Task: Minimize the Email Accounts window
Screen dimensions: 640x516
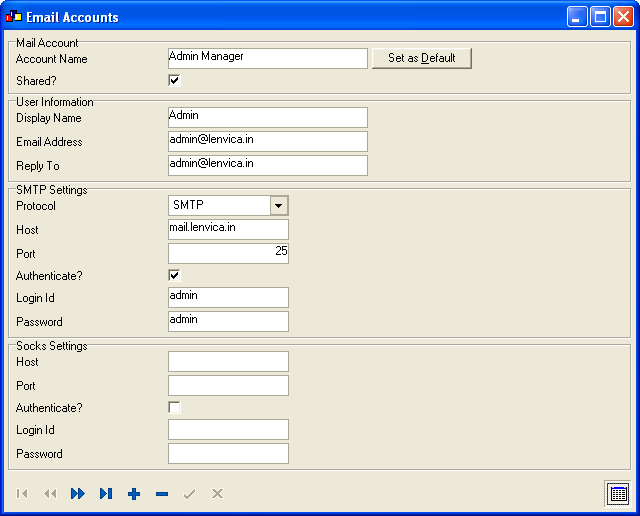Action: pyautogui.click(x=577, y=17)
